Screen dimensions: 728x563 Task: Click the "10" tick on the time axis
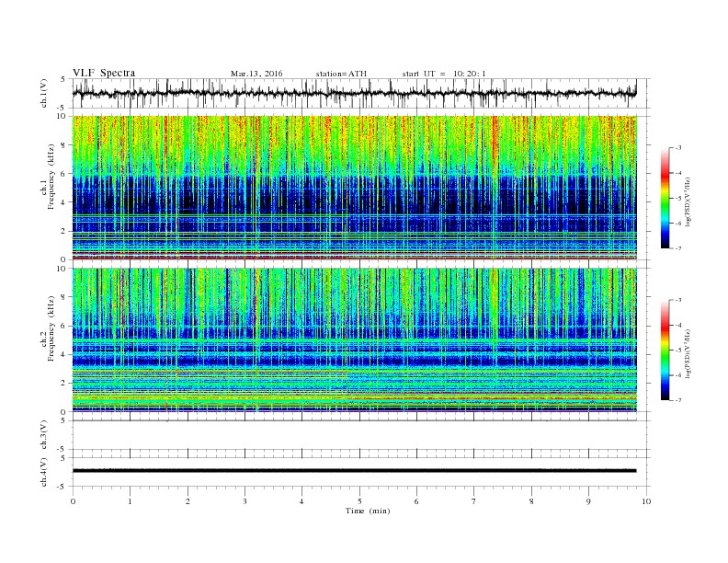[x=646, y=501]
